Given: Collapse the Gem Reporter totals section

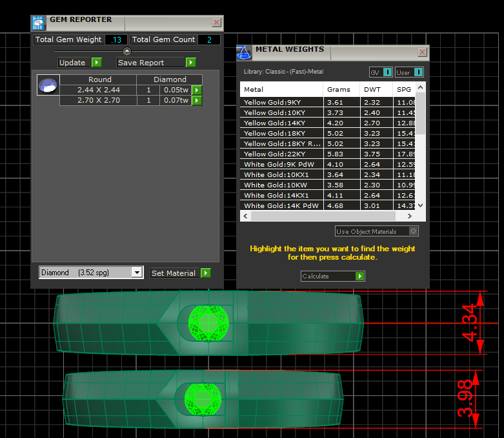Looking at the screenshot, I should point(127,51).
